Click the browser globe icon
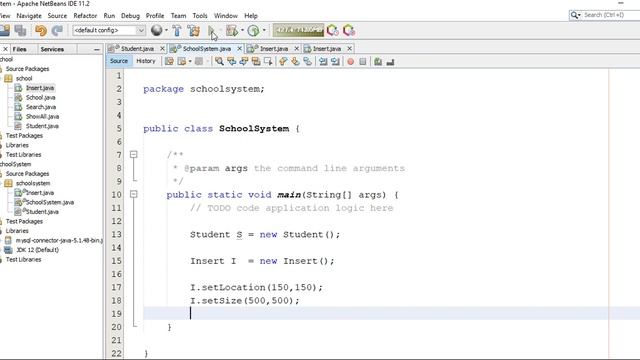The height and width of the screenshot is (360, 640). 156,30
